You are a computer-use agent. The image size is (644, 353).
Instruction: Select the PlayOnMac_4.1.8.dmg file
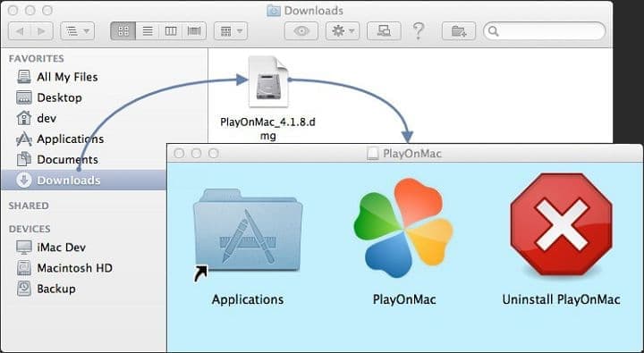pyautogui.click(x=267, y=97)
